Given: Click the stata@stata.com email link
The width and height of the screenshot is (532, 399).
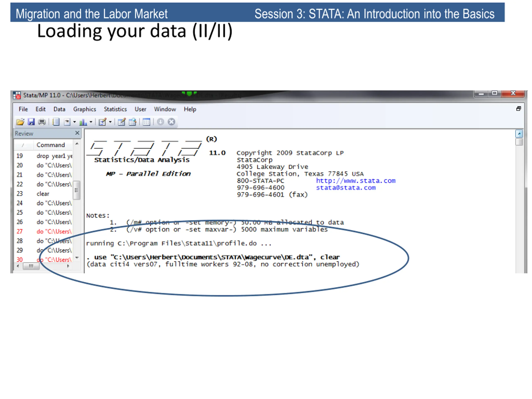Looking at the screenshot, I should pyautogui.click(x=346, y=188).
